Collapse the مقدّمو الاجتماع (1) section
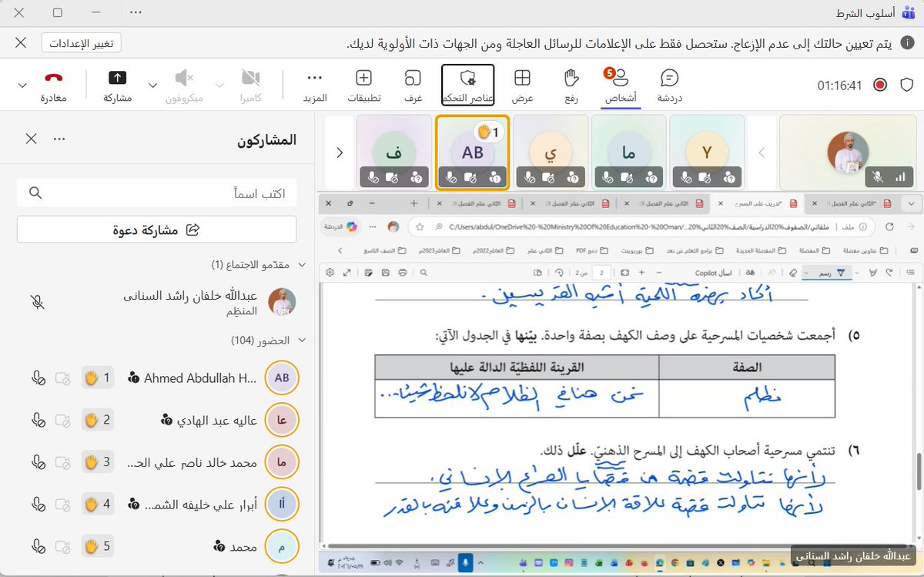Screen dimensions: 924x577 tap(301, 264)
